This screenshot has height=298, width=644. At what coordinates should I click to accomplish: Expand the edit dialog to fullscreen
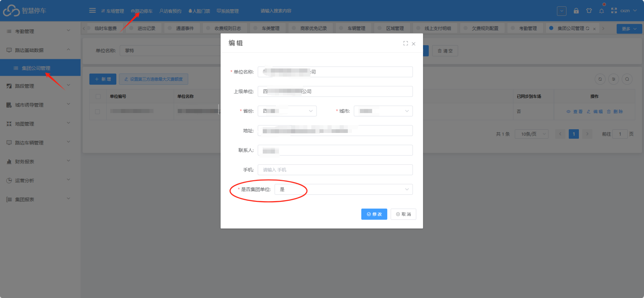point(405,44)
